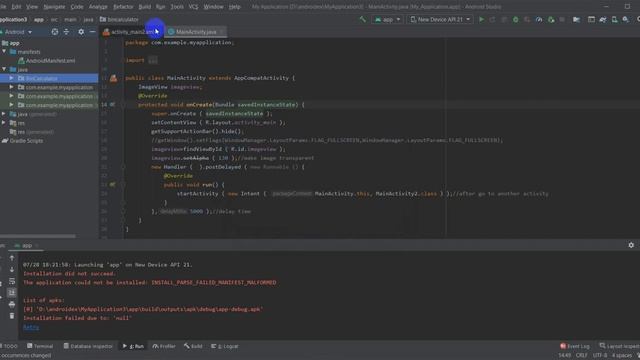
Task: Collapse the java folder in the project tree
Action: click(4, 69)
